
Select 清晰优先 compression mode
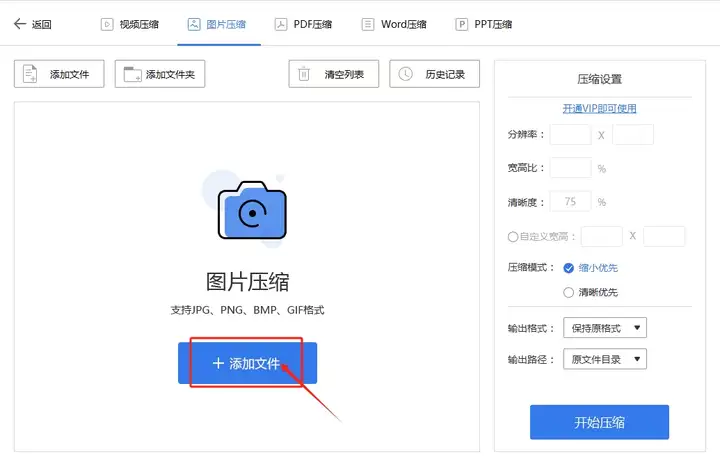pyautogui.click(x=568, y=292)
